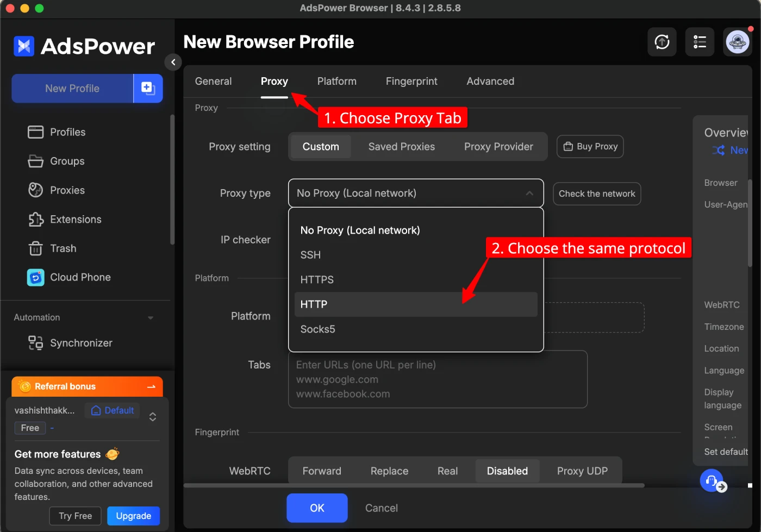Click the Location entry in Overview

pos(721,348)
